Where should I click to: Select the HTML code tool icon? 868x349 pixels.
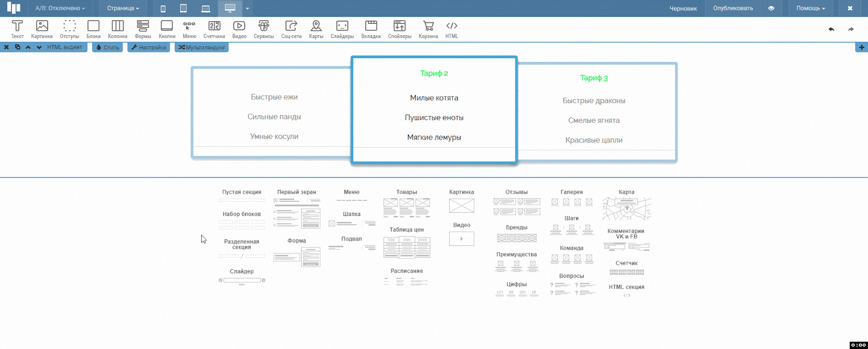451,29
